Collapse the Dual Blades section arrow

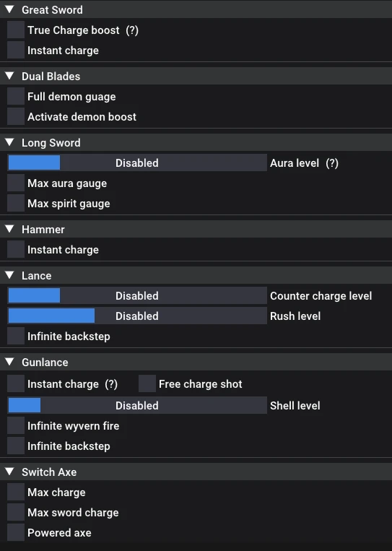(10, 76)
